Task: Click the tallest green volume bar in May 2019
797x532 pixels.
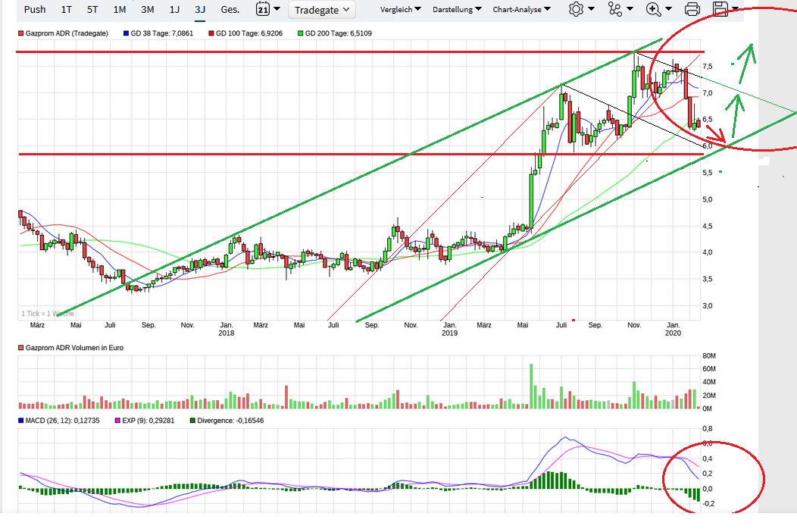Action: click(x=532, y=386)
